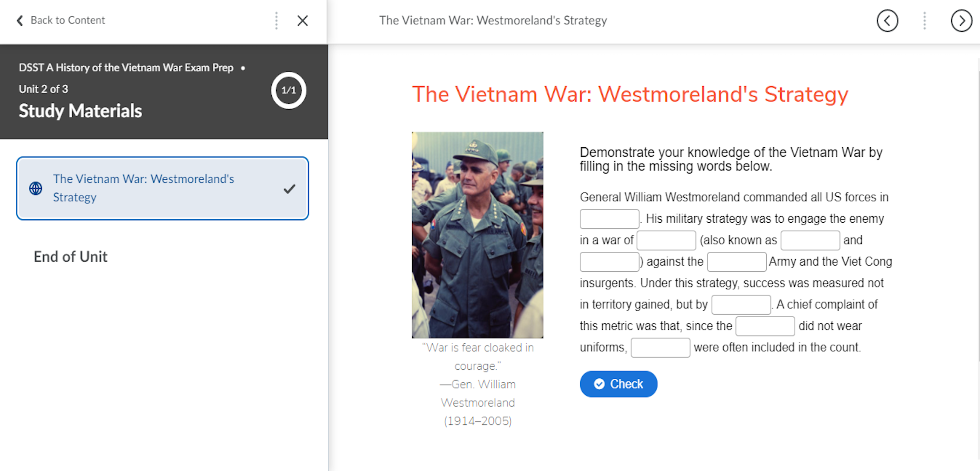Open Back to Content link
The width and height of the screenshot is (980, 471).
click(67, 20)
